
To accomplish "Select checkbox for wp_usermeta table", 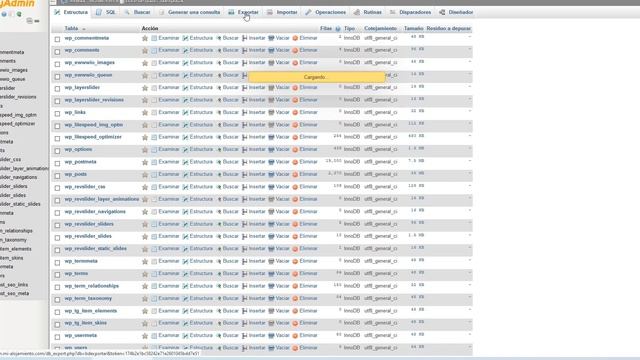I will pyautogui.click(x=57, y=337).
